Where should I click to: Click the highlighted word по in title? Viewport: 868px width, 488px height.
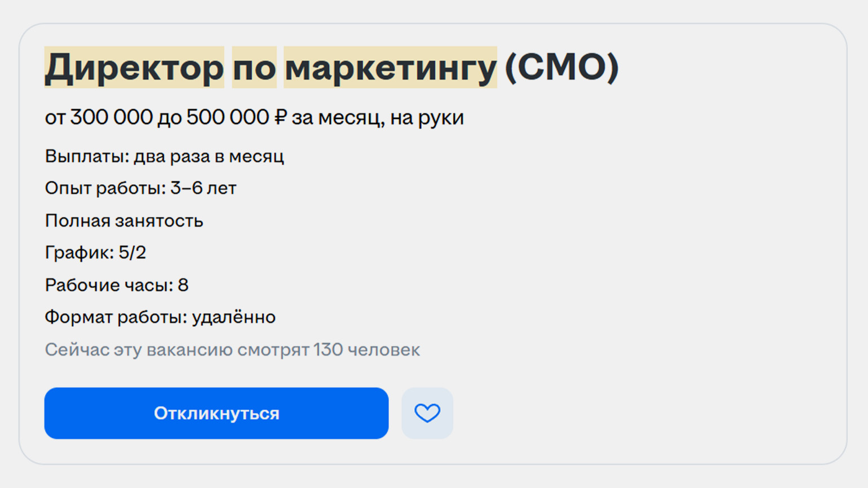(254, 68)
